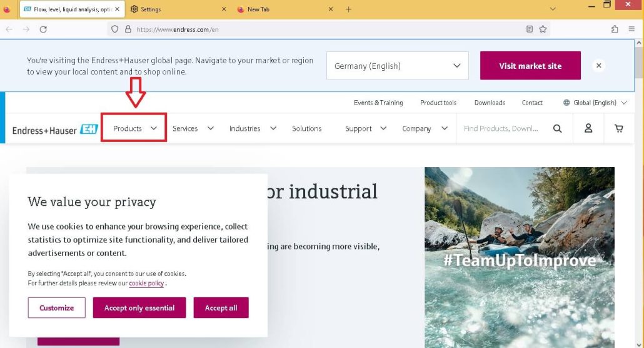Expand the Support chevron
The image size is (644, 348).
pos(383,128)
